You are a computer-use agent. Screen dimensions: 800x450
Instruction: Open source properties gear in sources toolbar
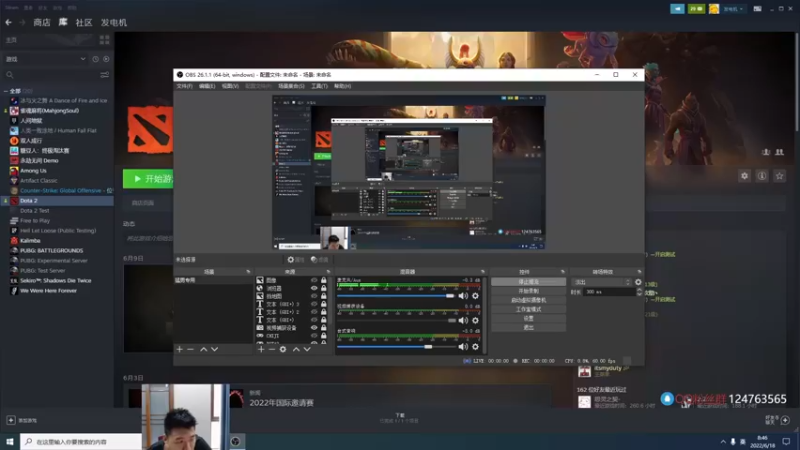pos(283,349)
